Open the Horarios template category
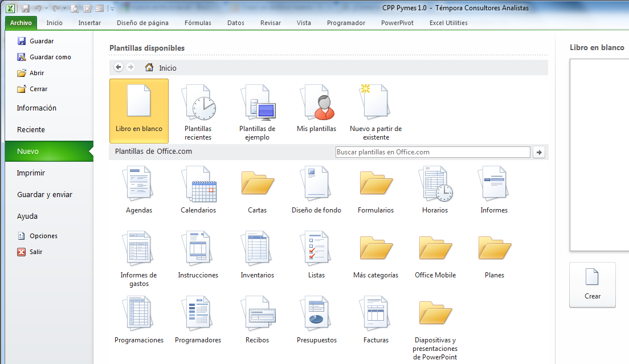Image resolution: width=629 pixels, height=364 pixels. pyautogui.click(x=435, y=189)
